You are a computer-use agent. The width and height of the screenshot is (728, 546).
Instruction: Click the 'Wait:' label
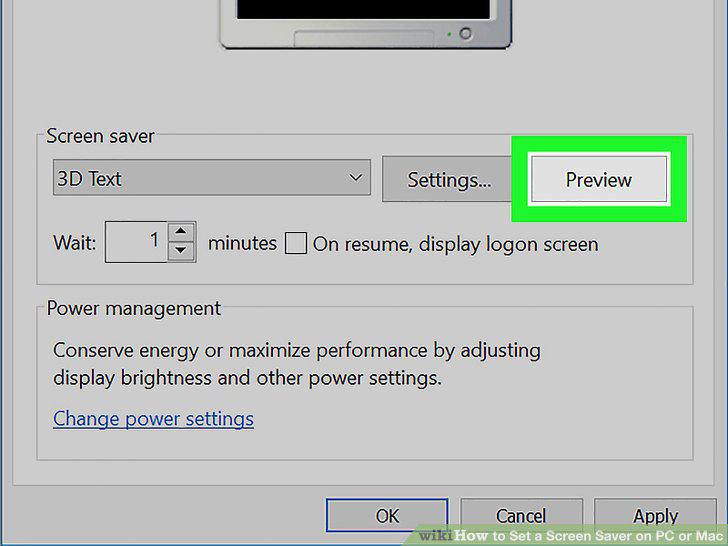(75, 242)
